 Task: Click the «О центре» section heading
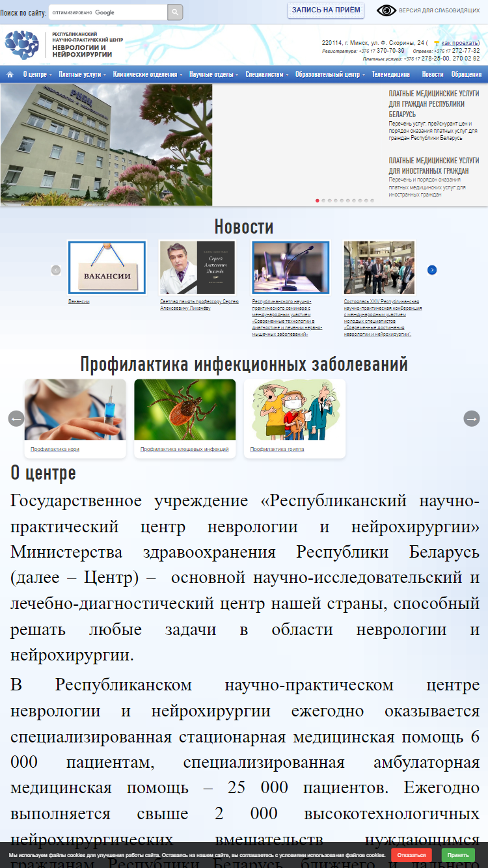click(x=43, y=473)
